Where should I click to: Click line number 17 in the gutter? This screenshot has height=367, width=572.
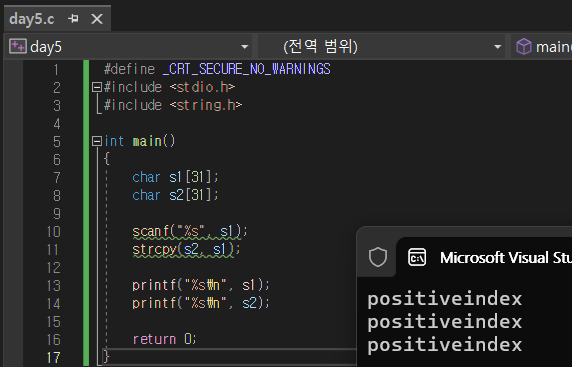click(54, 358)
